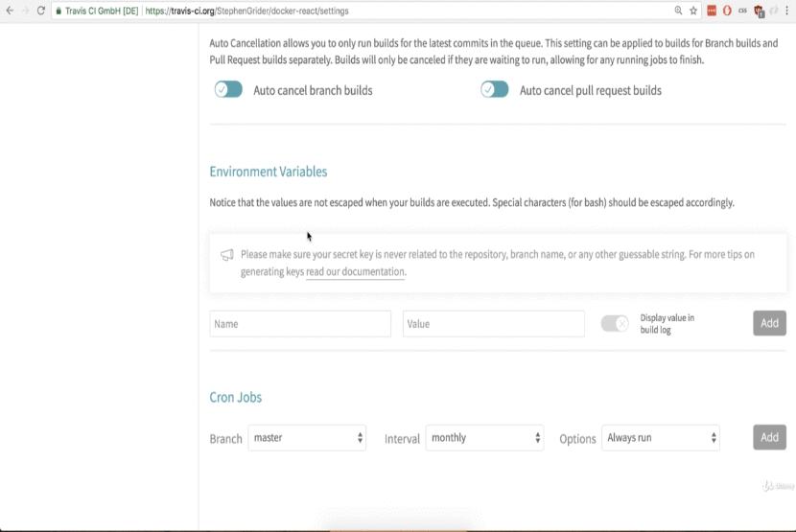Open the red shield extension with badge

click(x=759, y=12)
